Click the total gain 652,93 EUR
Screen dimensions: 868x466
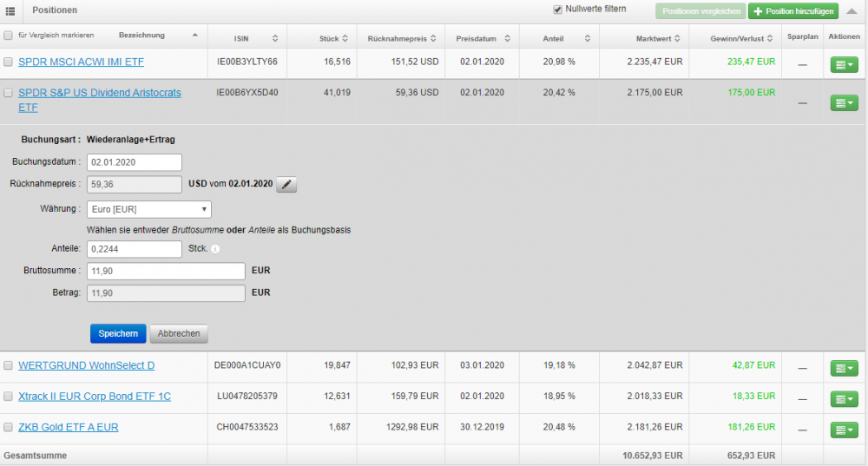coord(751,456)
